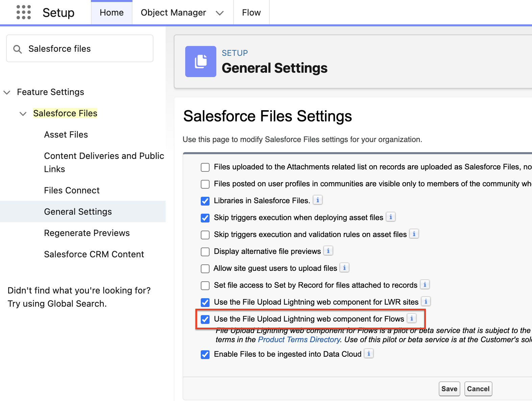
Task: Click the Save button
Action: [449, 389]
